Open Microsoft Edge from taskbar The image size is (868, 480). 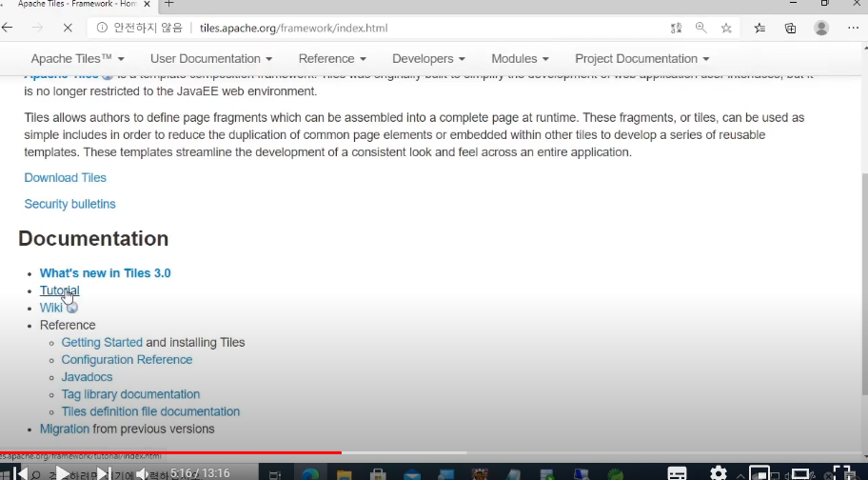tap(310, 474)
